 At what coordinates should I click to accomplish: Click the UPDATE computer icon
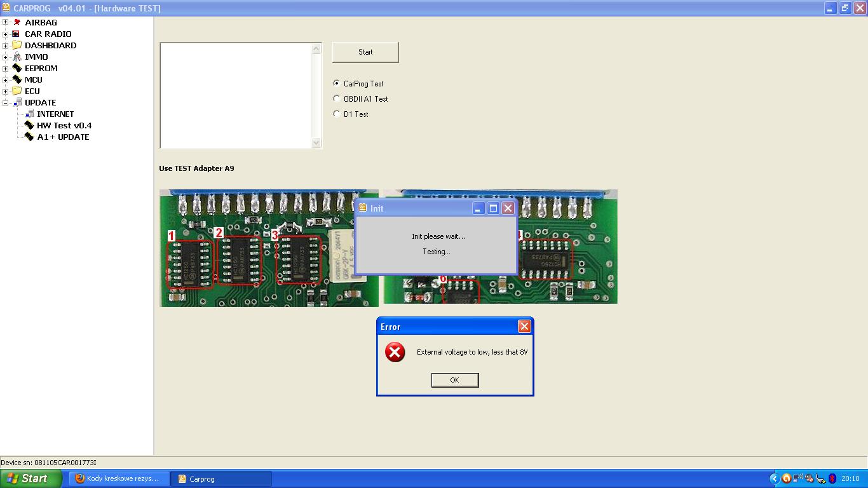point(17,102)
